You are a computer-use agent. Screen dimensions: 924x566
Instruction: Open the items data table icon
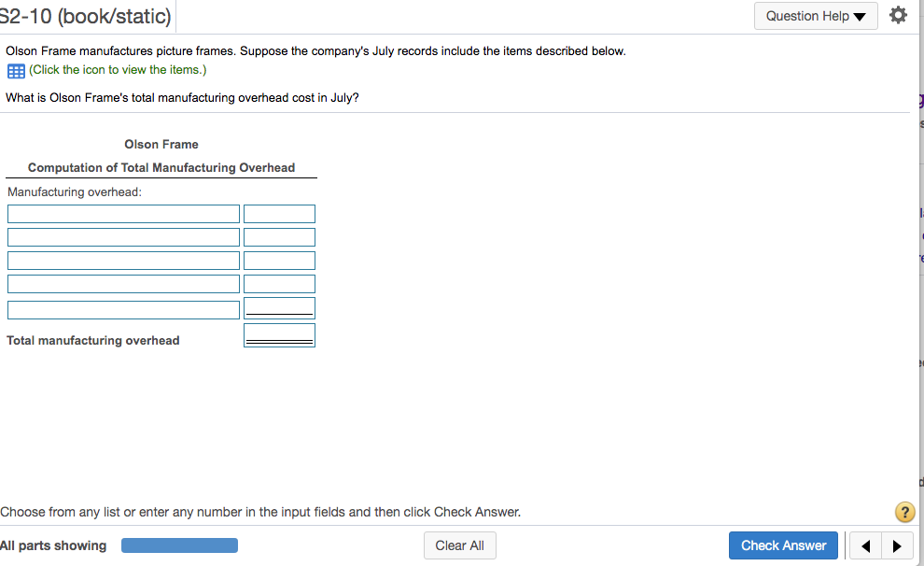tap(16, 71)
